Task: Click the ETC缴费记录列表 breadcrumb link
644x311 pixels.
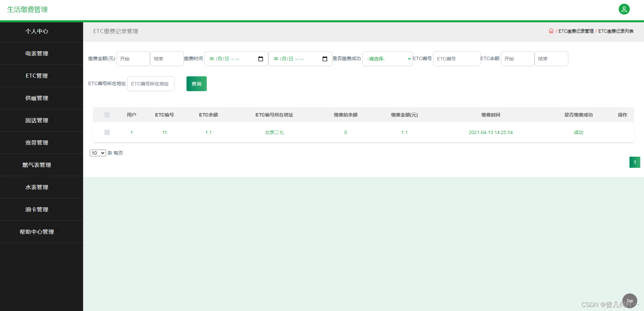Action: click(616, 31)
